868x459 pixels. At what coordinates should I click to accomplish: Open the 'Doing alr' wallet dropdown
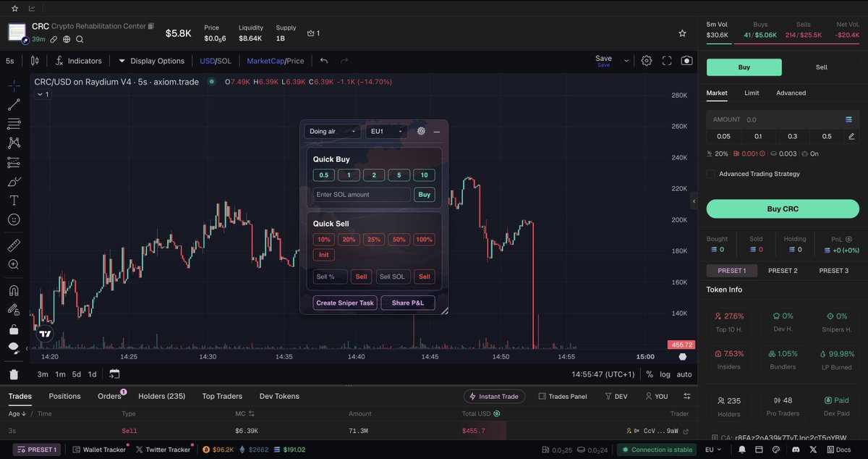333,131
